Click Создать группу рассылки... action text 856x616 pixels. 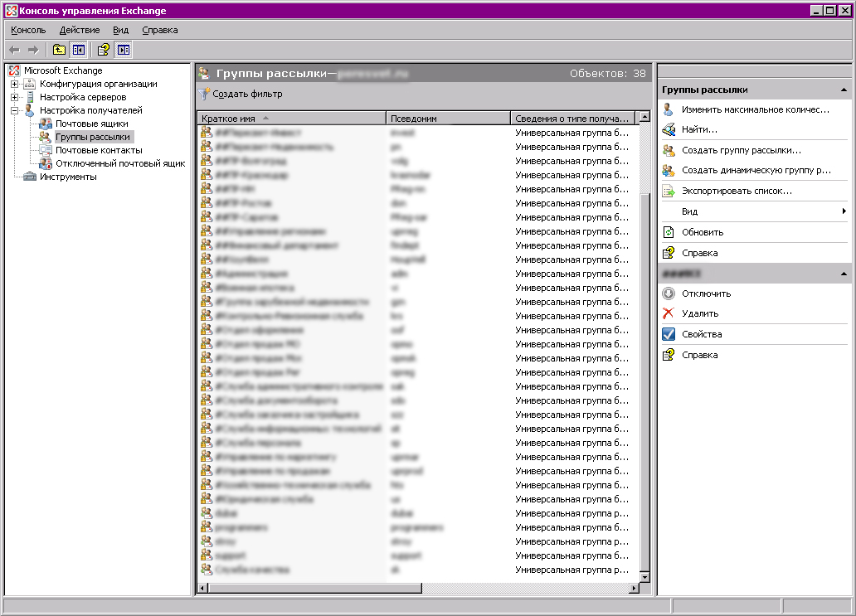[x=742, y=150]
